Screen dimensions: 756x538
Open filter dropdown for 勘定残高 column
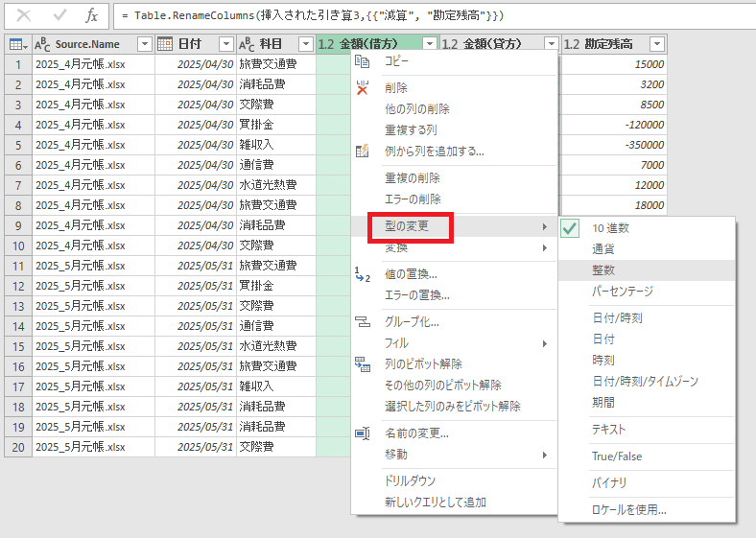(656, 44)
